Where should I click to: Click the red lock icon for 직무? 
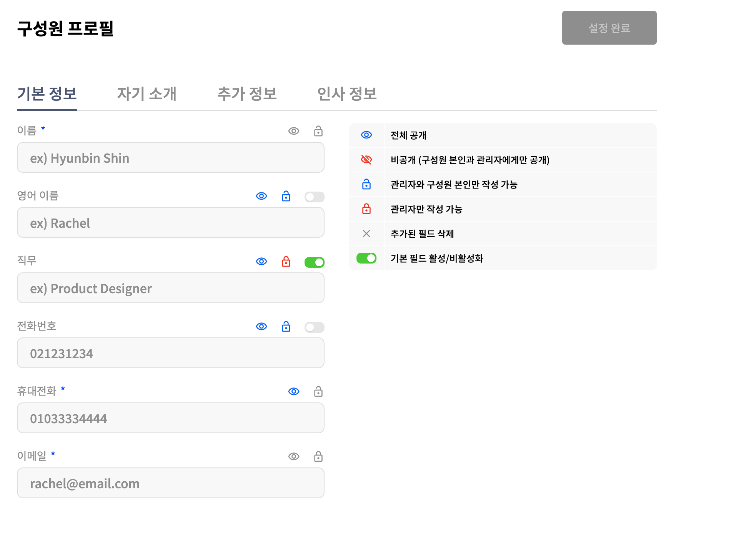point(286,262)
